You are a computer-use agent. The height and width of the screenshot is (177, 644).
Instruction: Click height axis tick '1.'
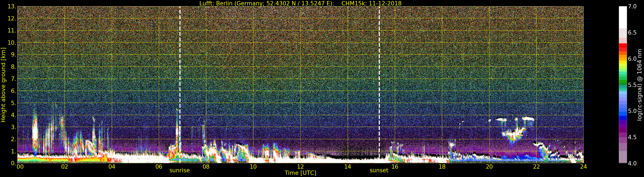pos(13,151)
